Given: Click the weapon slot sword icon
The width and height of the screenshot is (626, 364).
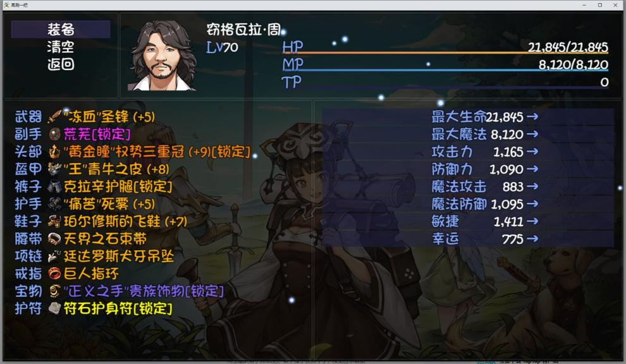Looking at the screenshot, I should (x=54, y=116).
